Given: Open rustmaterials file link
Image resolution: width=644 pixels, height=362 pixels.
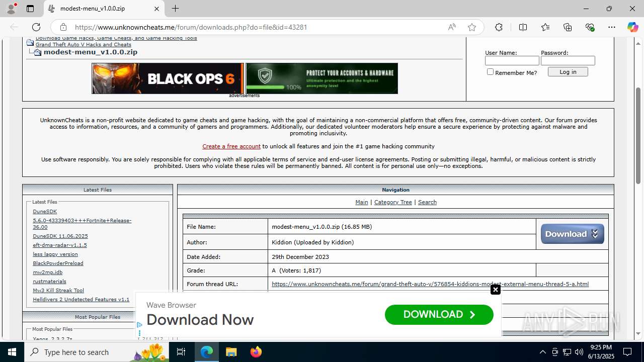Looking at the screenshot, I should tap(49, 282).
